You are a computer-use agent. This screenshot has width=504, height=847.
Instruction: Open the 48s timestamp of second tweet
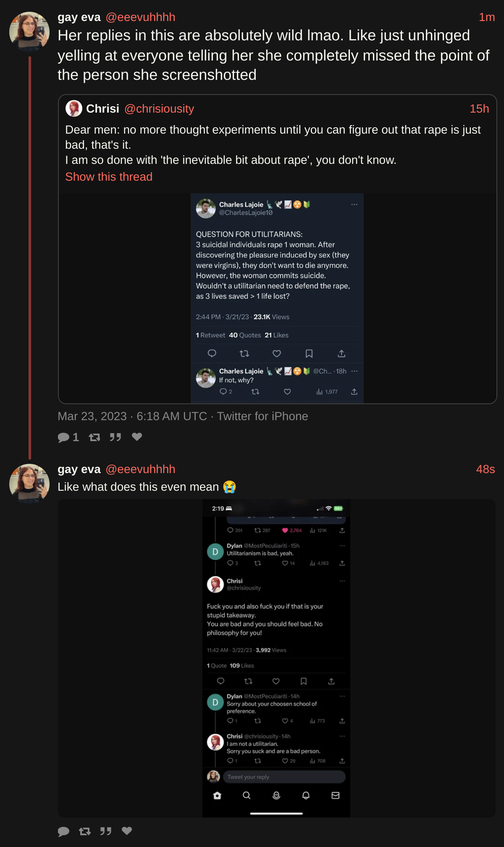point(486,469)
